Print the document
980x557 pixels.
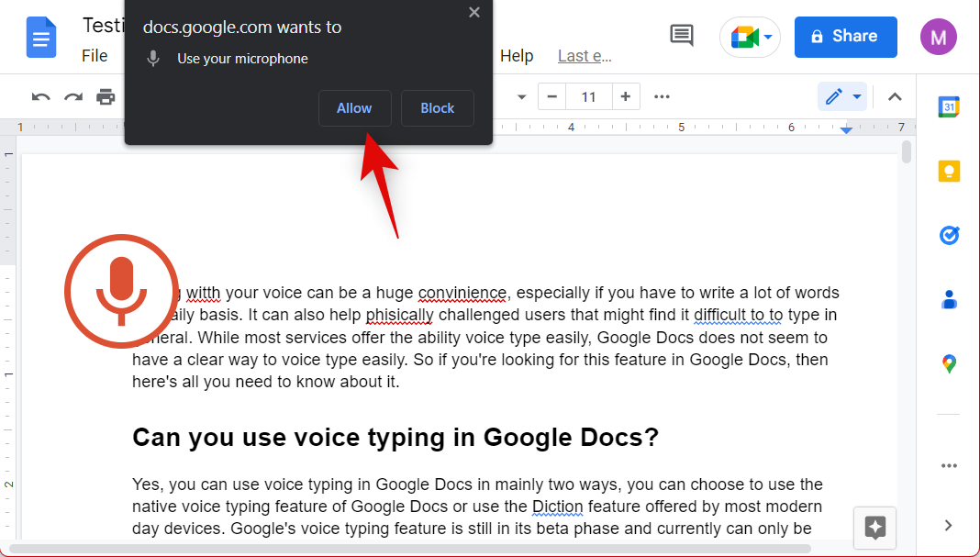[106, 97]
